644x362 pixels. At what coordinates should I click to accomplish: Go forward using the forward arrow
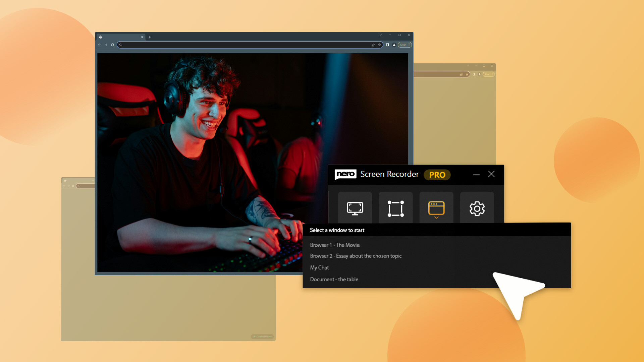point(106,45)
